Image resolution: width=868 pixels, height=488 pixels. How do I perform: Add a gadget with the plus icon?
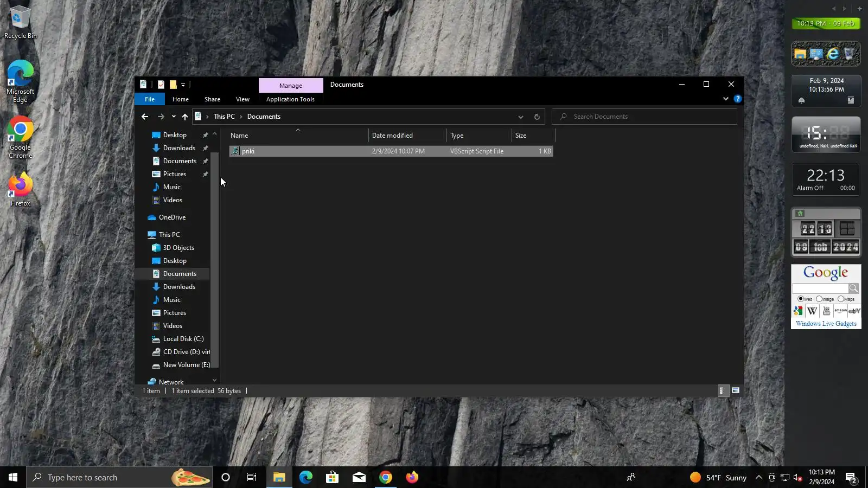[x=860, y=8]
